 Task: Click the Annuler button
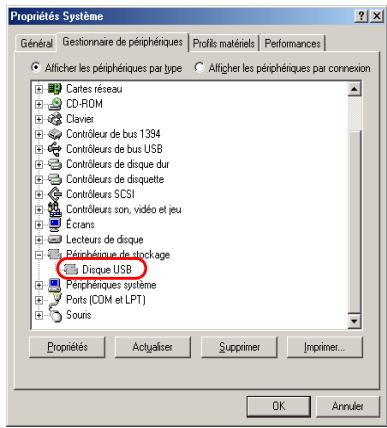pos(348,406)
